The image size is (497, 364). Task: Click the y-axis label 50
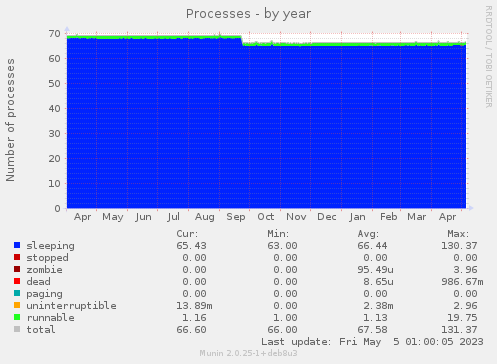[x=54, y=83]
